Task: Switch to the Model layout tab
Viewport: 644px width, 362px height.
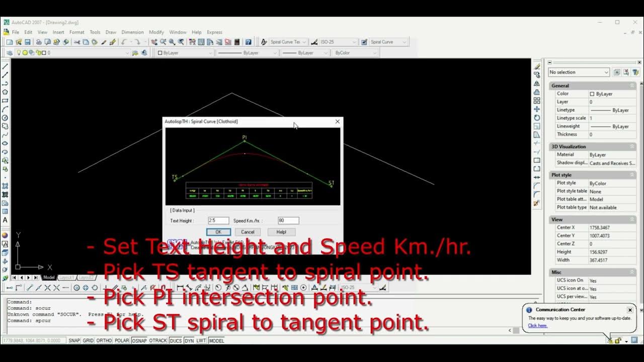Action: coord(49,278)
